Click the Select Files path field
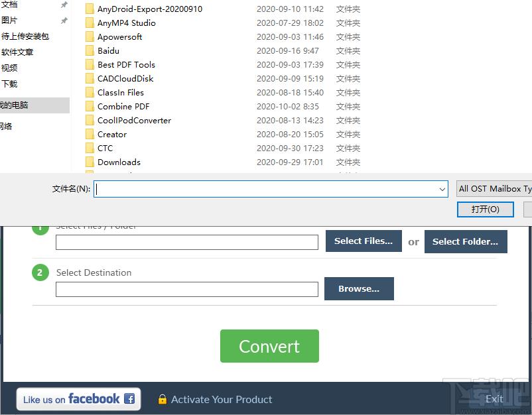 pyautogui.click(x=187, y=242)
